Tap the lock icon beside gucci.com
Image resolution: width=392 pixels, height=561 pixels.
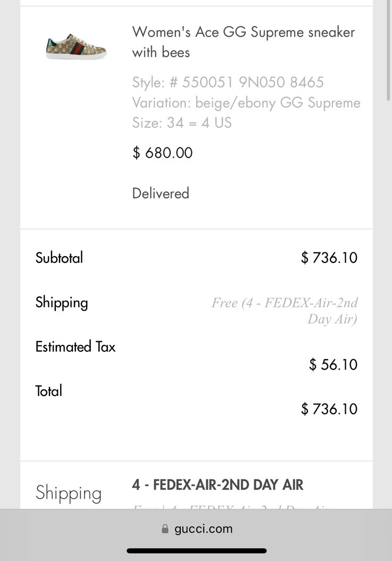point(165,529)
